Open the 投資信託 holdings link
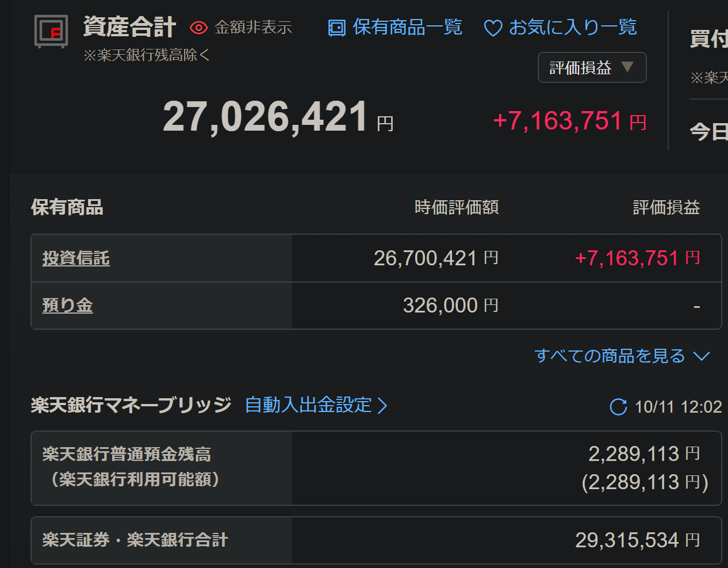Image resolution: width=728 pixels, height=568 pixels. tap(76, 258)
